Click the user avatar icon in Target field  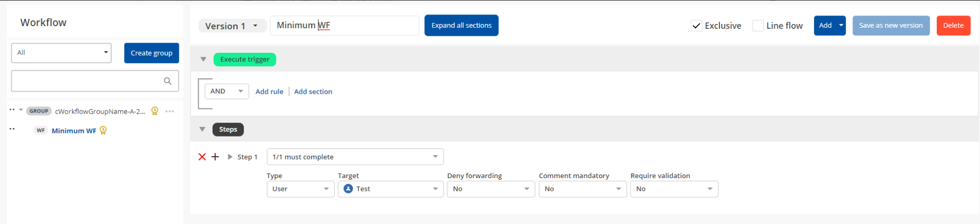(348, 189)
